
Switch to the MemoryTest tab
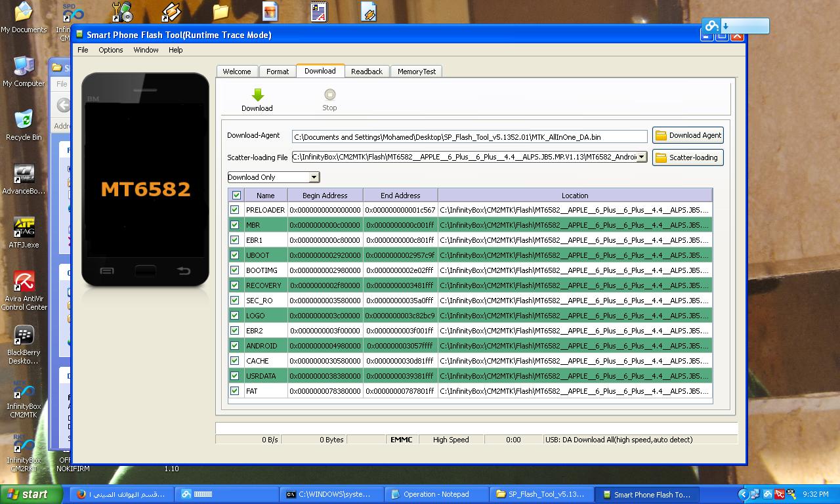point(417,72)
